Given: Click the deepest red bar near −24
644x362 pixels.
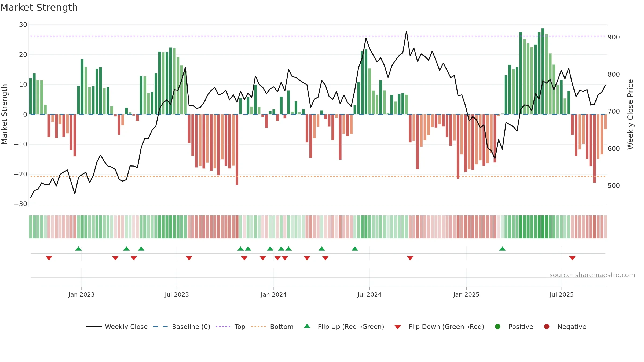Looking at the screenshot, I should (237, 150).
